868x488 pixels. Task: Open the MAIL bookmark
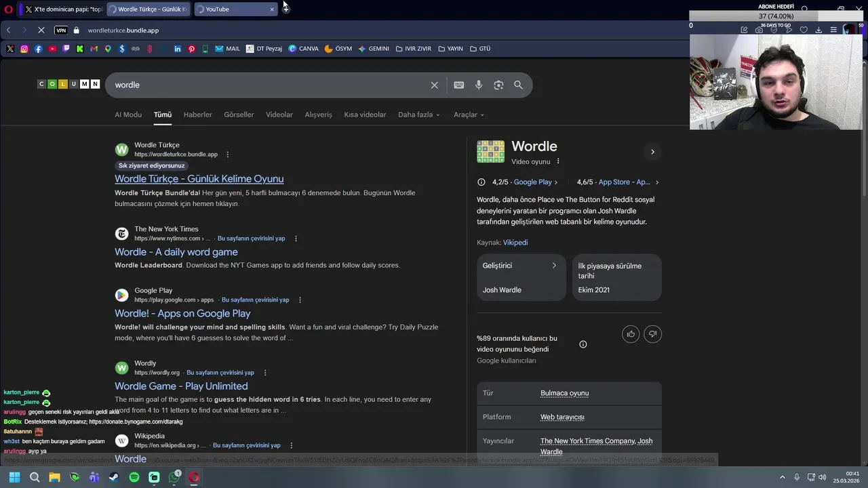tap(228, 49)
